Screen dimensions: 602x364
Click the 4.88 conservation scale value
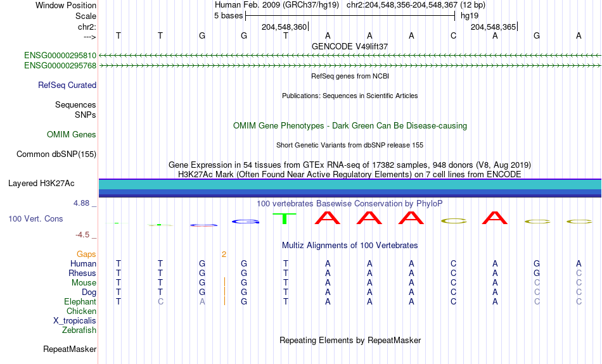[81, 203]
